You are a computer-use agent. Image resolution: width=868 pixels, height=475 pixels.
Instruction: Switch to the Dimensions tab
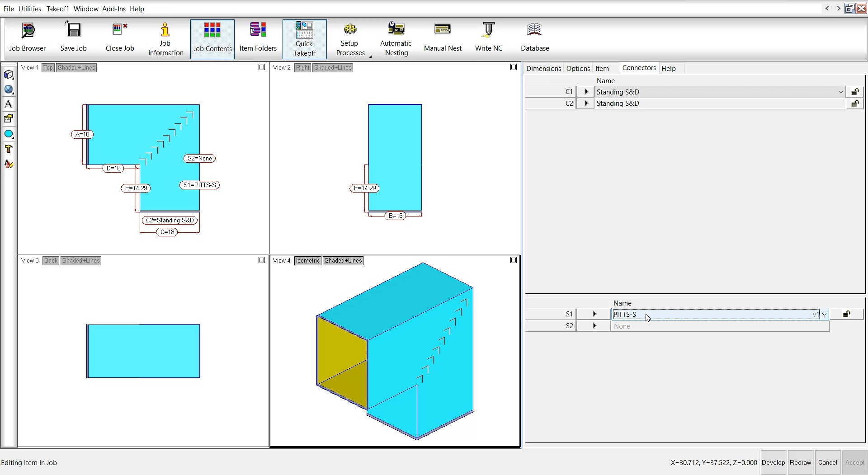543,68
